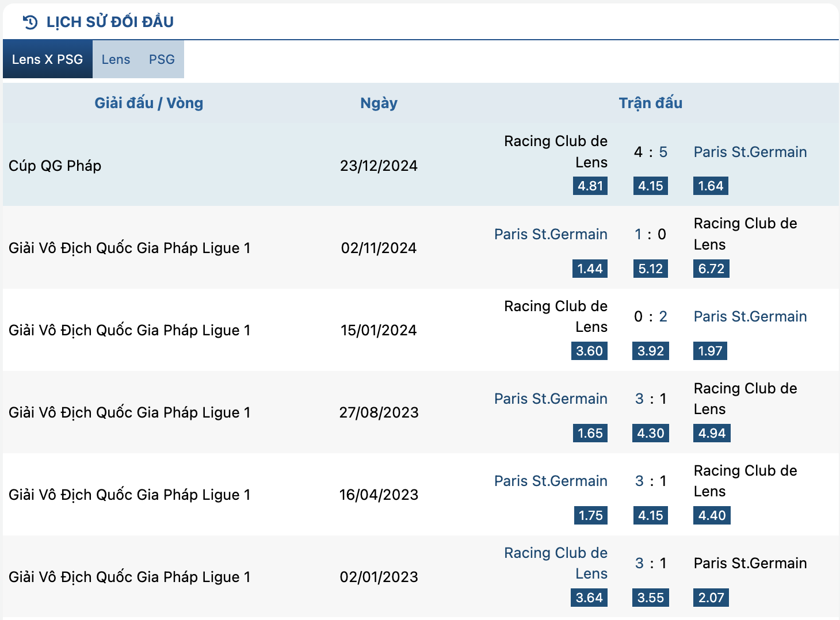The image size is (840, 620).
Task: Open Racing Club de Lens in the 15/01/2024 match
Action: [x=556, y=316]
